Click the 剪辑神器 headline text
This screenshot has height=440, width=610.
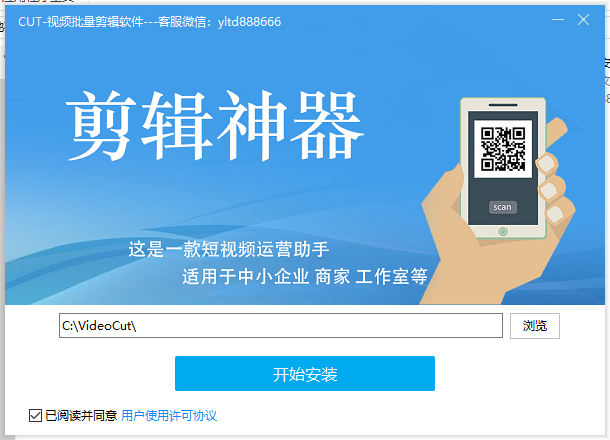coord(215,125)
